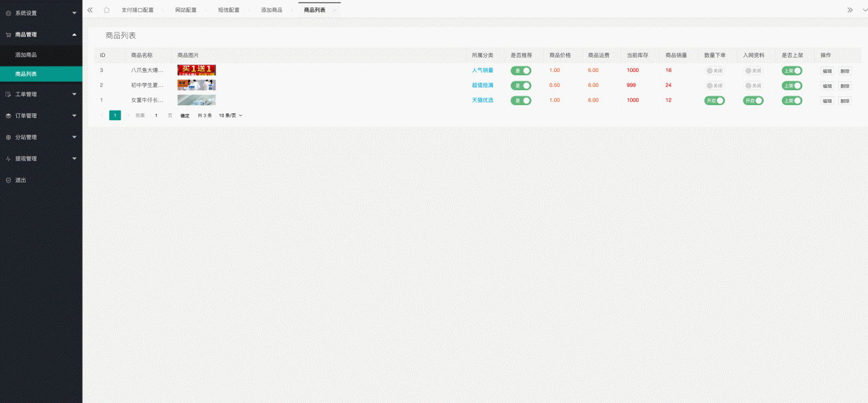The image size is (868, 403).
Task: Expand 系统设置 menu arrow
Action: point(75,13)
